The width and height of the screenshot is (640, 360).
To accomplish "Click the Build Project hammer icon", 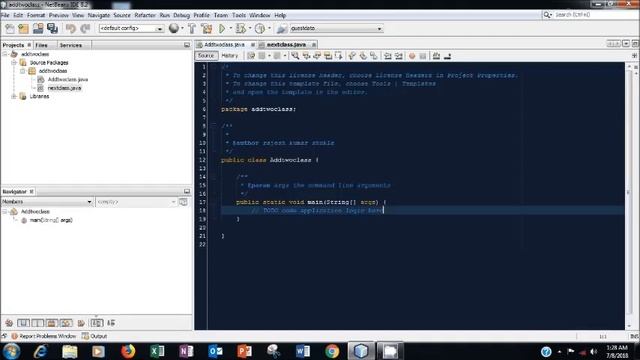I will [x=192, y=29].
